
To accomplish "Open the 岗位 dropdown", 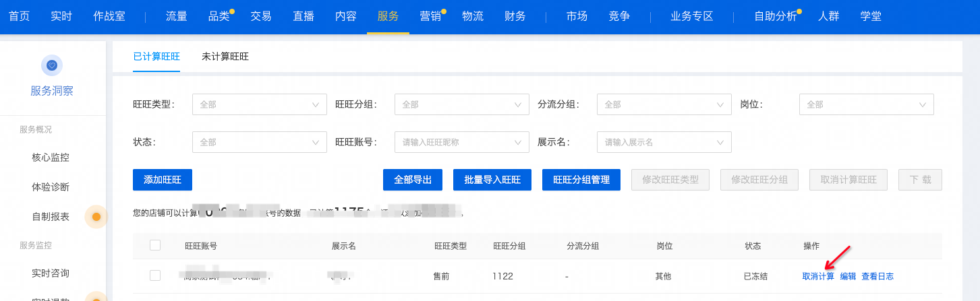I will pyautogui.click(x=867, y=104).
